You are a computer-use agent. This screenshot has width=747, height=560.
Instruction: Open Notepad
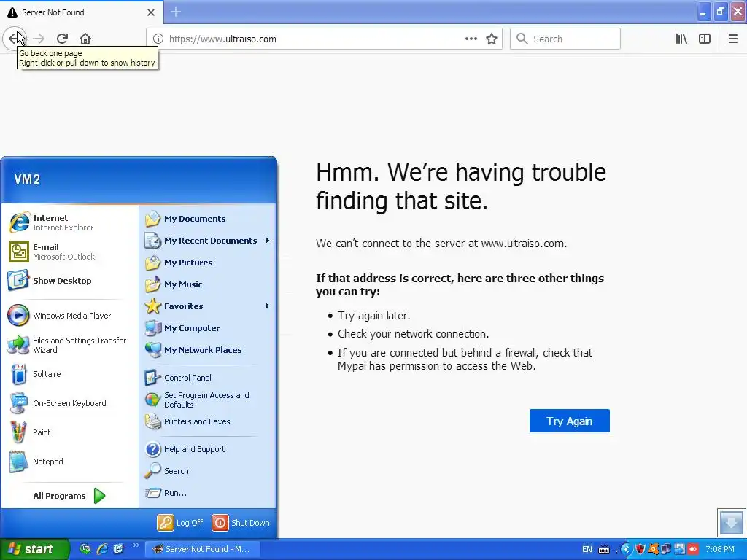click(x=70, y=462)
